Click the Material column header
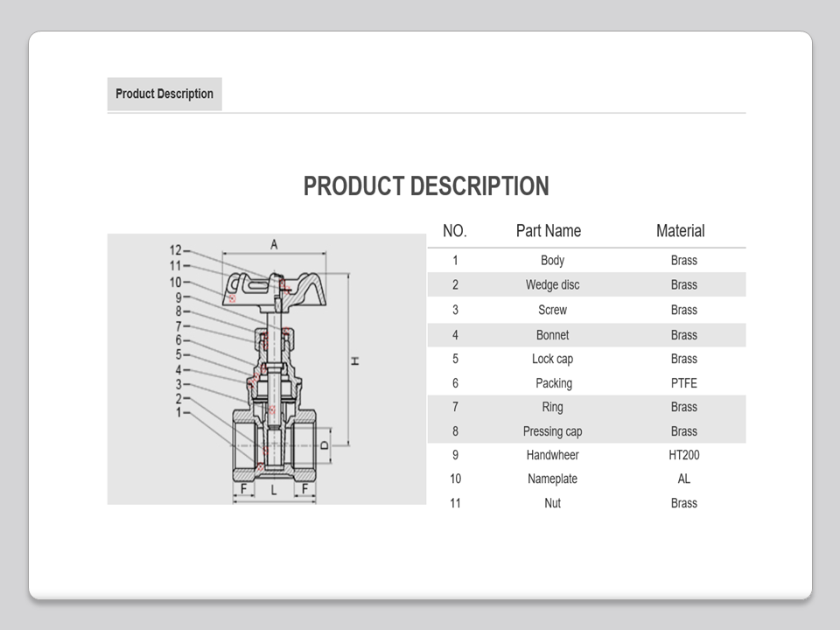 coord(680,231)
